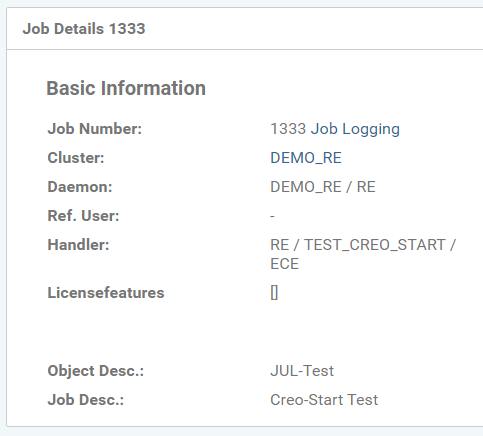
Task: Click the Job Details 1333 header
Action: tap(84, 29)
